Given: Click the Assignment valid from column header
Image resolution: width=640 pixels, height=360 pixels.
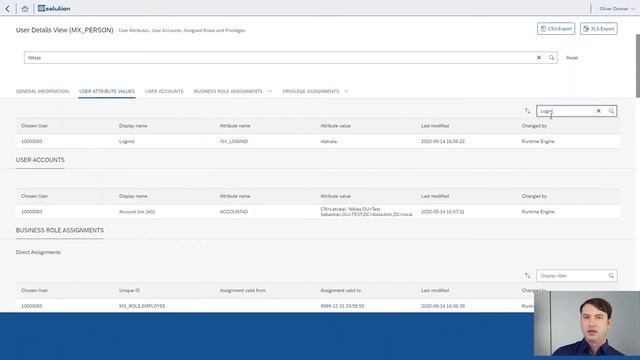Looking at the screenshot, I should pyautogui.click(x=242, y=291).
